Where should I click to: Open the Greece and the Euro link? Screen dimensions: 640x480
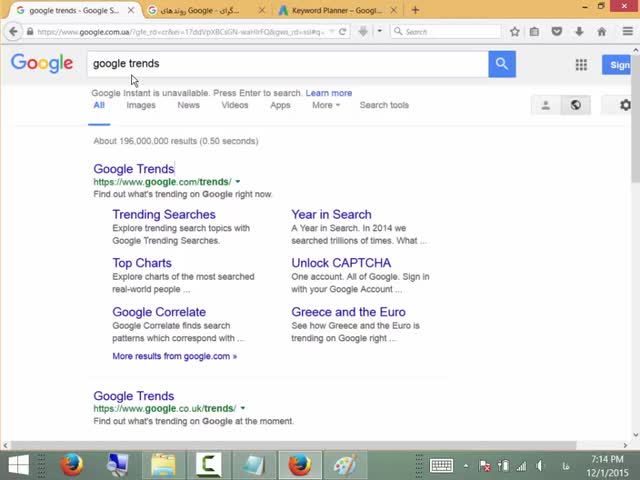349,312
